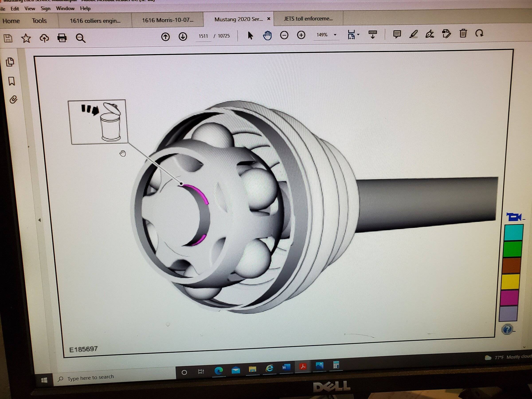Click the magenta color swatch
532x399 pixels.
click(509, 297)
